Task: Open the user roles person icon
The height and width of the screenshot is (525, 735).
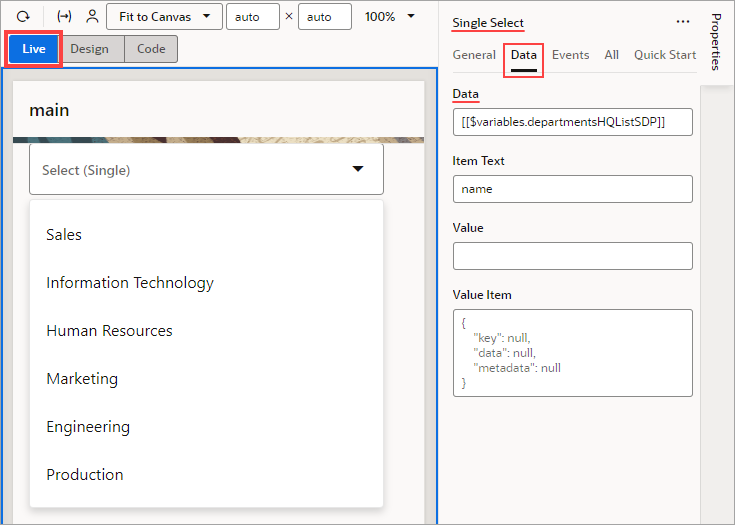Action: (x=92, y=17)
